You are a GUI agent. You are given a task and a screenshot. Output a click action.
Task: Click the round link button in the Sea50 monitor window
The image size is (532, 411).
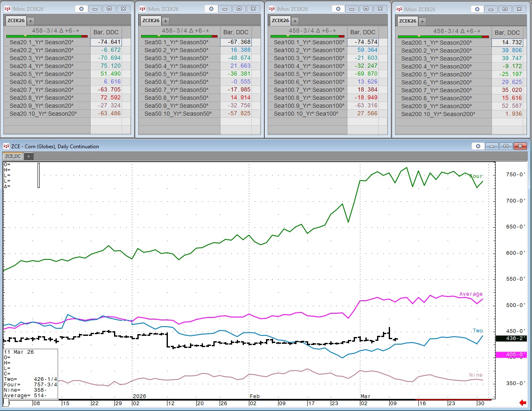click(x=211, y=9)
